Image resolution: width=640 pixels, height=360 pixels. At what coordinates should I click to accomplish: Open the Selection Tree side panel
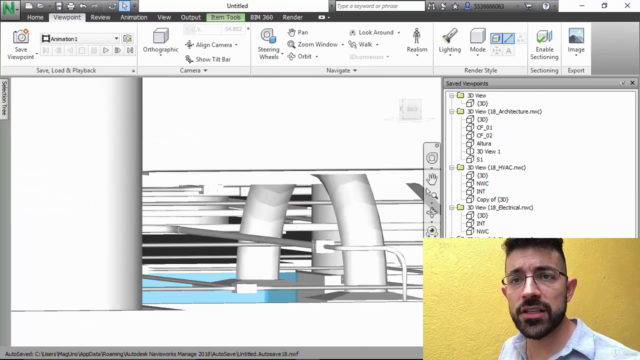pos(4,98)
